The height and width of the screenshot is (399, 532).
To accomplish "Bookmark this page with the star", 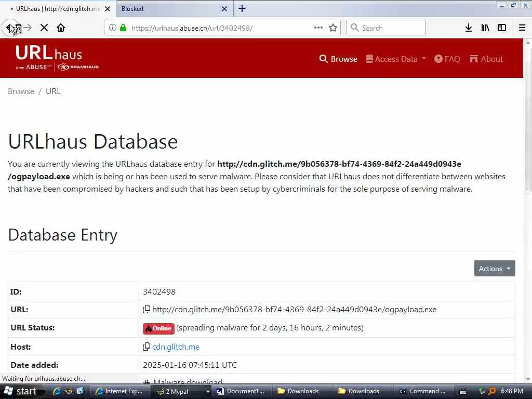I will [333, 28].
